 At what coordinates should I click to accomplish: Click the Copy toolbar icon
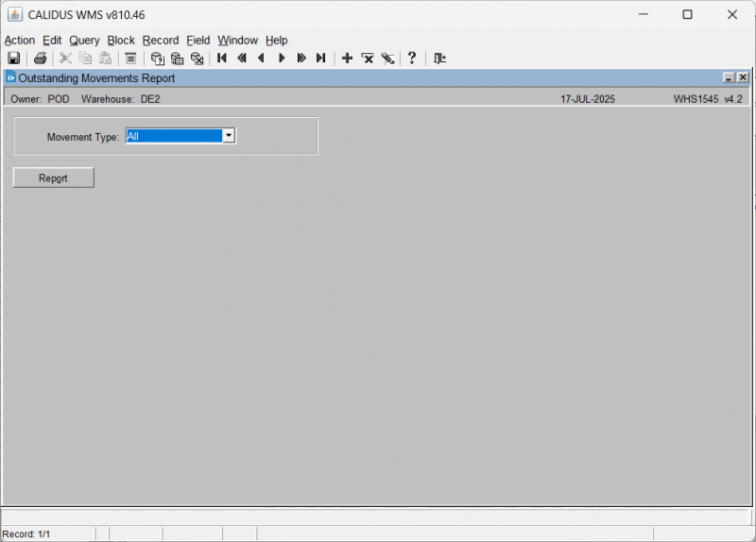point(85,59)
